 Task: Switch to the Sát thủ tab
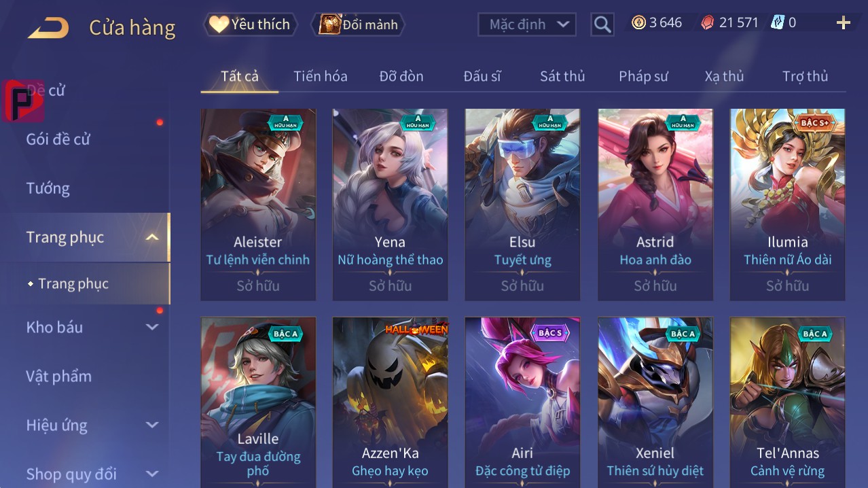[562, 76]
